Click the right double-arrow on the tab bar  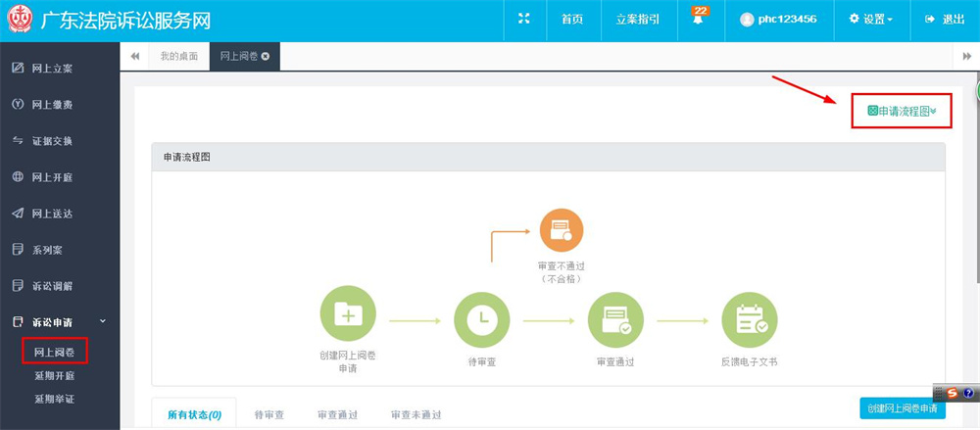tap(967, 56)
